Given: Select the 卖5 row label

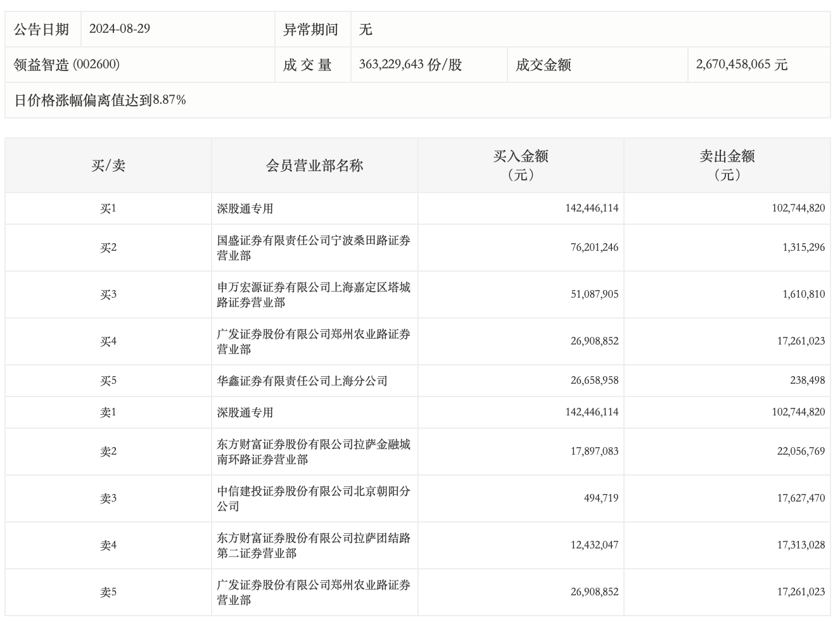Looking at the screenshot, I should coord(108,592).
